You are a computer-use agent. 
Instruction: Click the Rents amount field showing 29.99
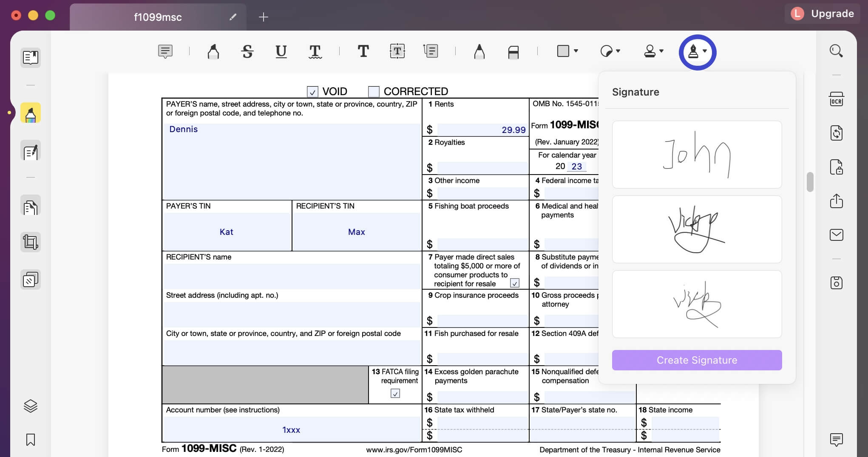(482, 130)
